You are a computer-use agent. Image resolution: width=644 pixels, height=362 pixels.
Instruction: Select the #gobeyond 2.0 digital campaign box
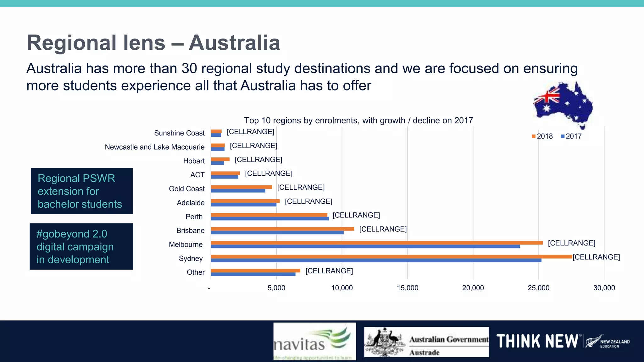81,247
